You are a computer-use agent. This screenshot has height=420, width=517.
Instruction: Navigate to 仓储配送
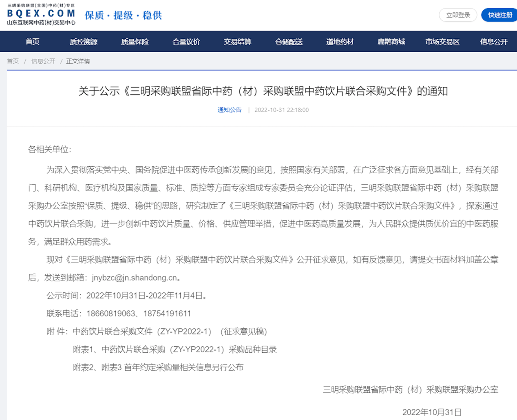pos(289,42)
